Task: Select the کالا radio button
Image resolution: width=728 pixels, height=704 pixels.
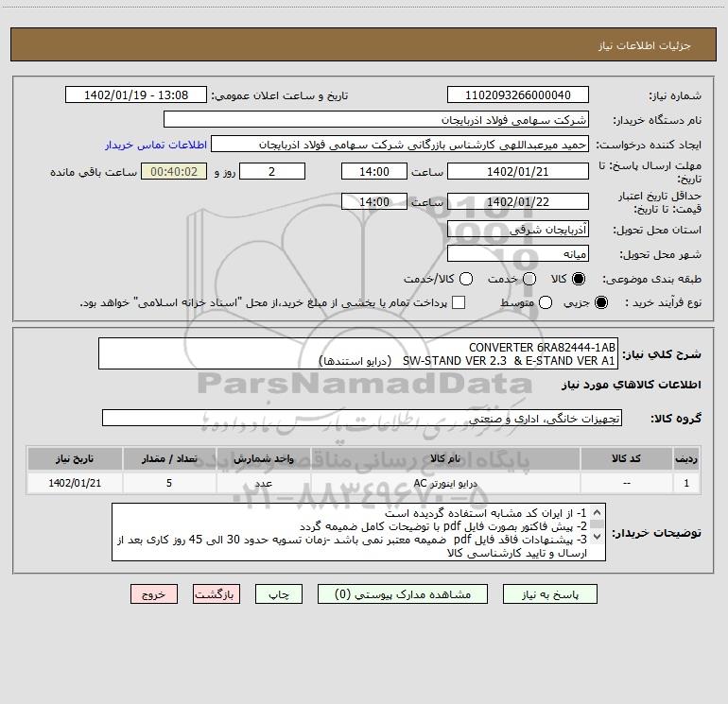Action: coord(579,279)
